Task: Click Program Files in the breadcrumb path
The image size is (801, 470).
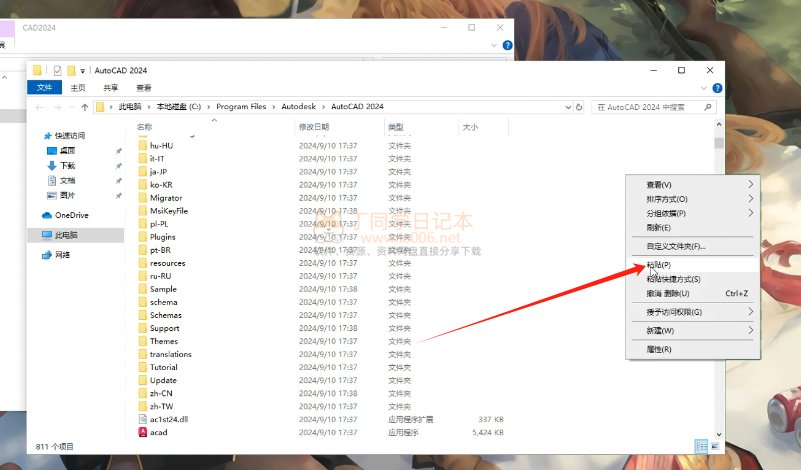Action: [x=240, y=106]
